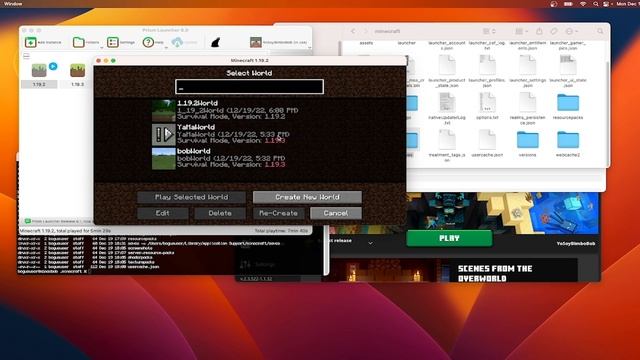640x360 pixels.
Task: Open Window menu in macOS menu bar
Action: tap(13, 4)
